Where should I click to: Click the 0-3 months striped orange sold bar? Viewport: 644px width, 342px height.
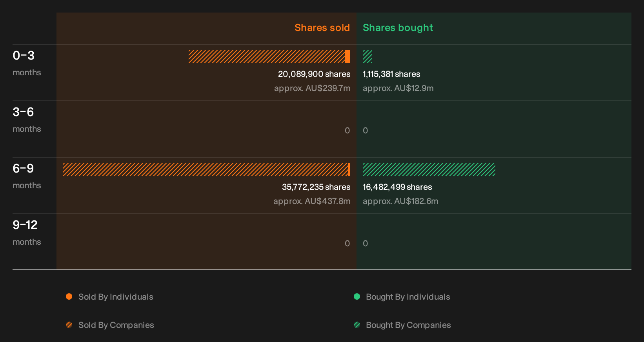point(267,56)
